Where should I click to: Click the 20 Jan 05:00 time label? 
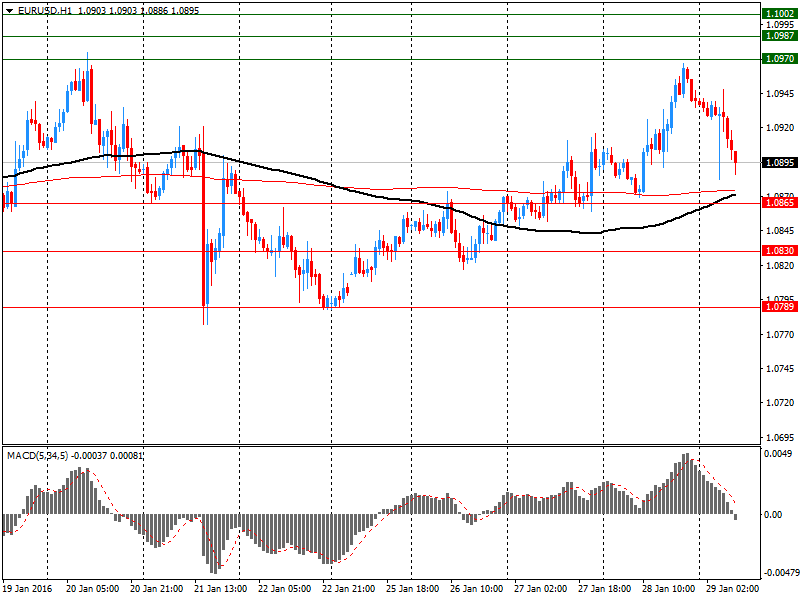(93, 588)
